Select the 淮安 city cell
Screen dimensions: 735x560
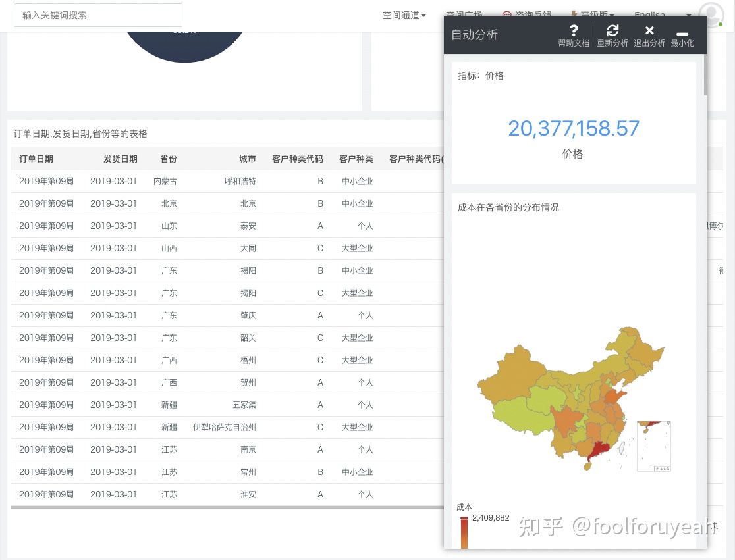pyautogui.click(x=248, y=494)
